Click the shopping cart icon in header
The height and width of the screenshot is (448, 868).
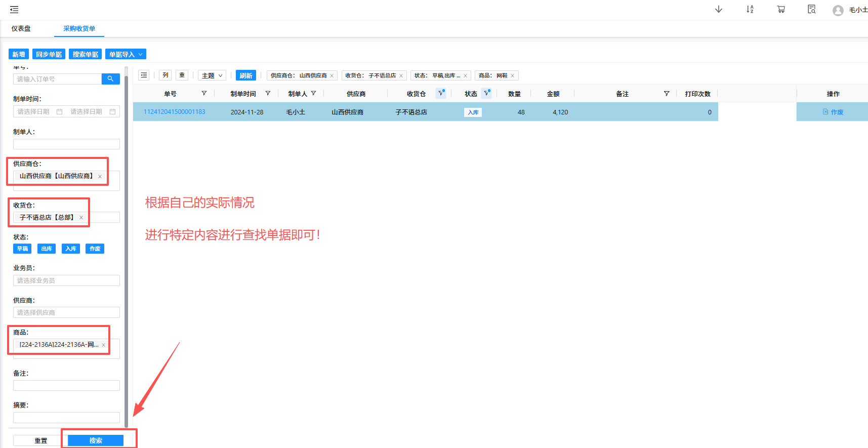pos(781,9)
